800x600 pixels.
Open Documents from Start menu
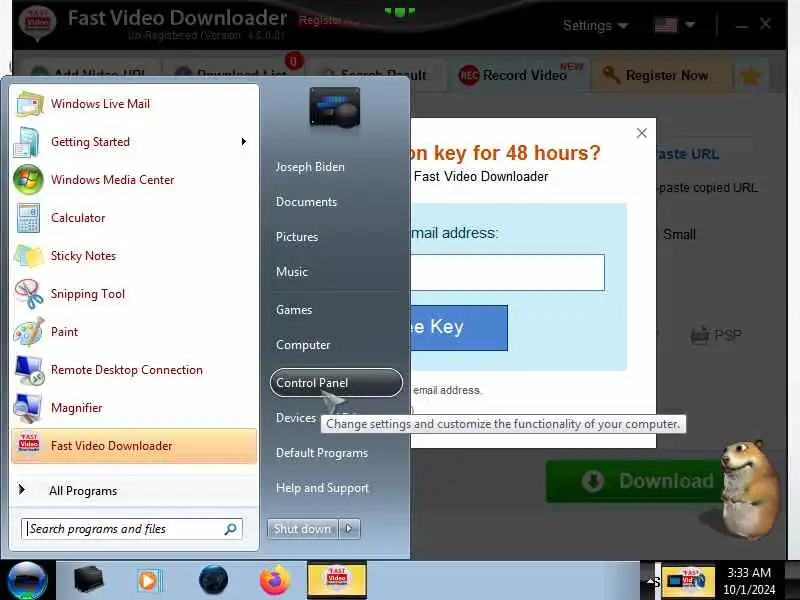coord(307,202)
